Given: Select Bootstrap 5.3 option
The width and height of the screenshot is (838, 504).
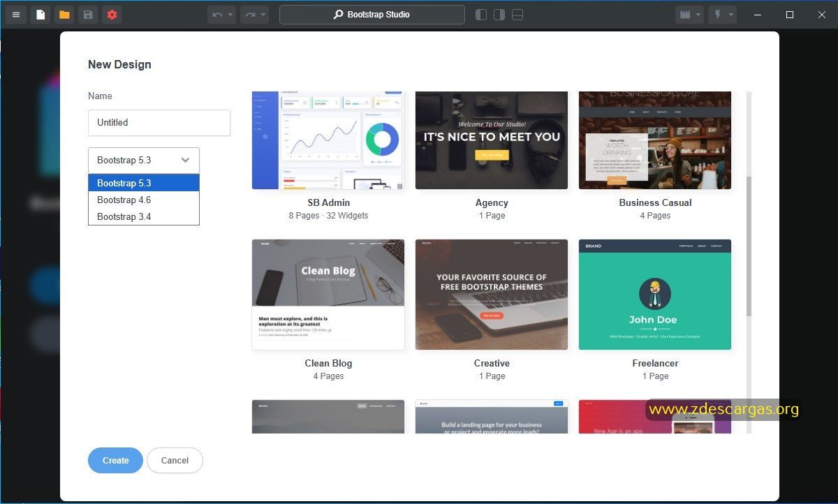Looking at the screenshot, I should (x=144, y=183).
